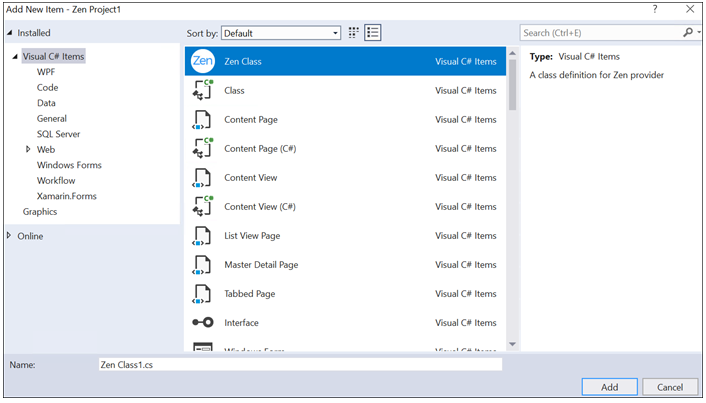Select the "Interface" template name
706x403 pixels.
(x=241, y=323)
